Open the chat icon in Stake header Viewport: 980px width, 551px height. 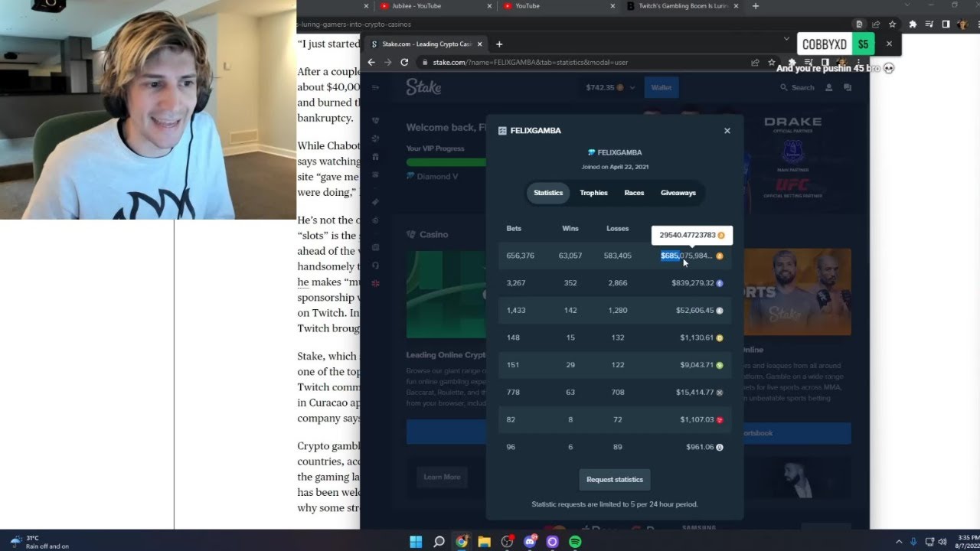tap(848, 88)
